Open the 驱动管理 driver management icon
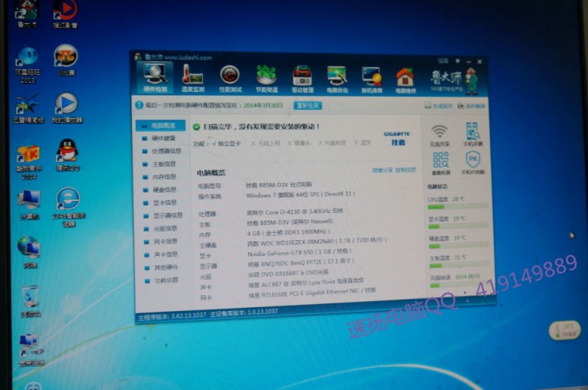Viewport: 588px width, 390px height. (x=302, y=79)
